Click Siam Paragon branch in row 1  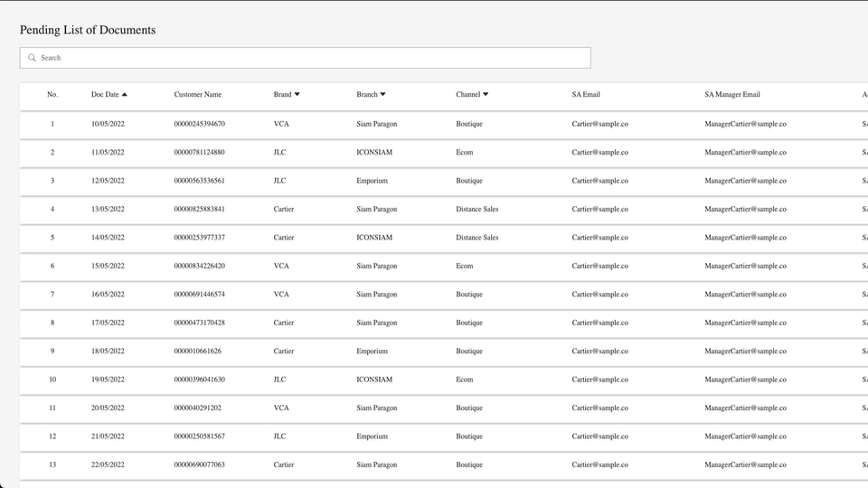pyautogui.click(x=376, y=124)
